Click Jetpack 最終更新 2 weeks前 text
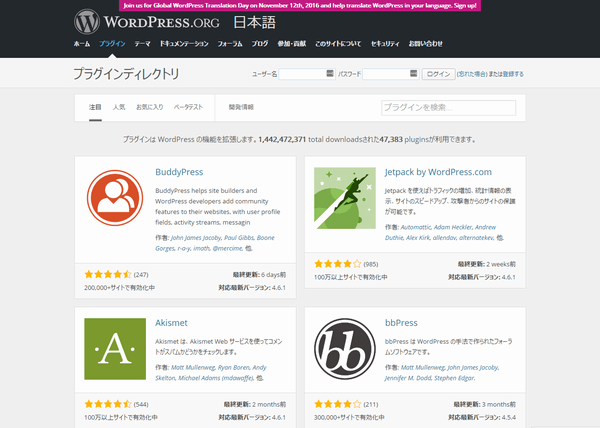Screen dimensions: 600x428 point(486,264)
